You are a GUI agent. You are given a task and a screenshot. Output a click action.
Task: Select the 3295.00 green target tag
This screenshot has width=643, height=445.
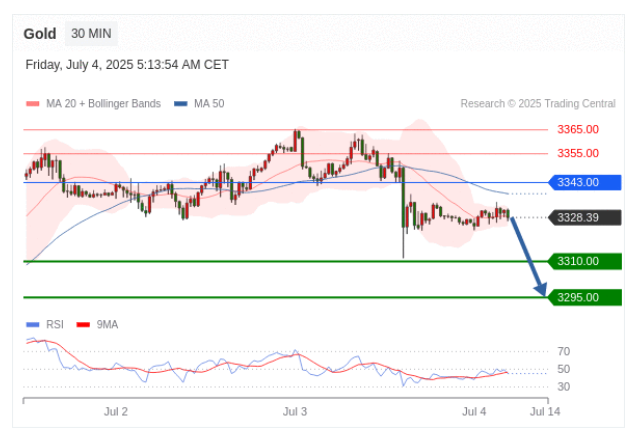(x=584, y=297)
